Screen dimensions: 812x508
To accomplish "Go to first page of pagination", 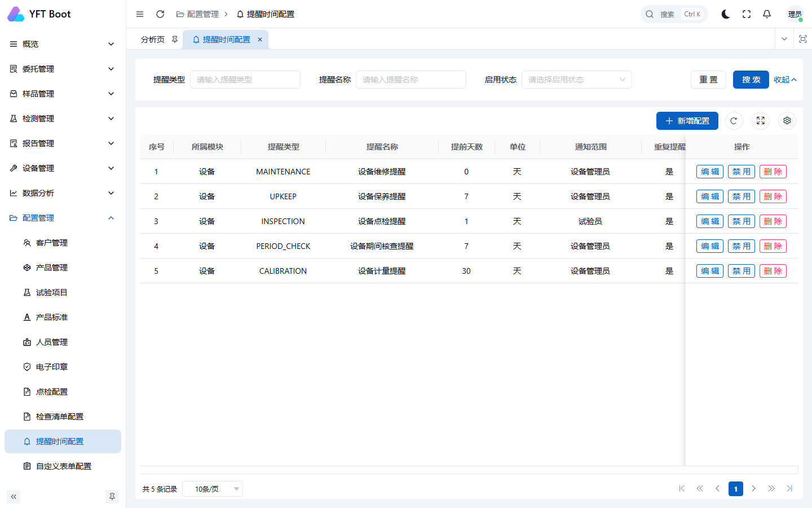I will point(682,489).
